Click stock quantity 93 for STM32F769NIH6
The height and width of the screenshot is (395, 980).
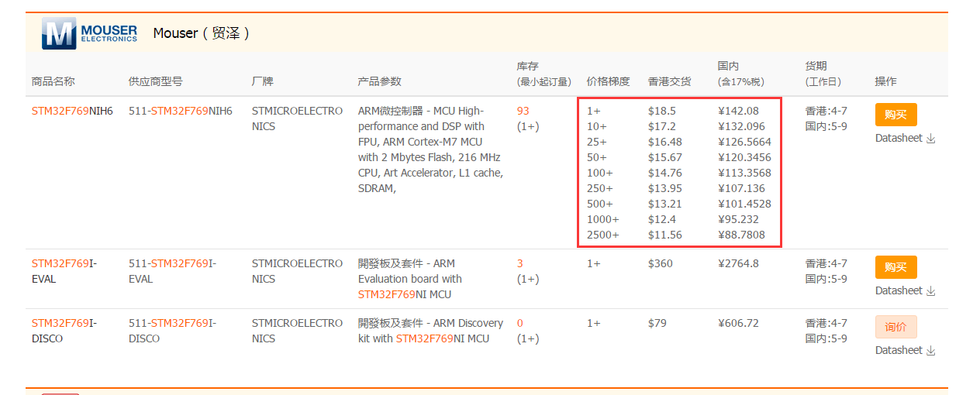pos(523,111)
